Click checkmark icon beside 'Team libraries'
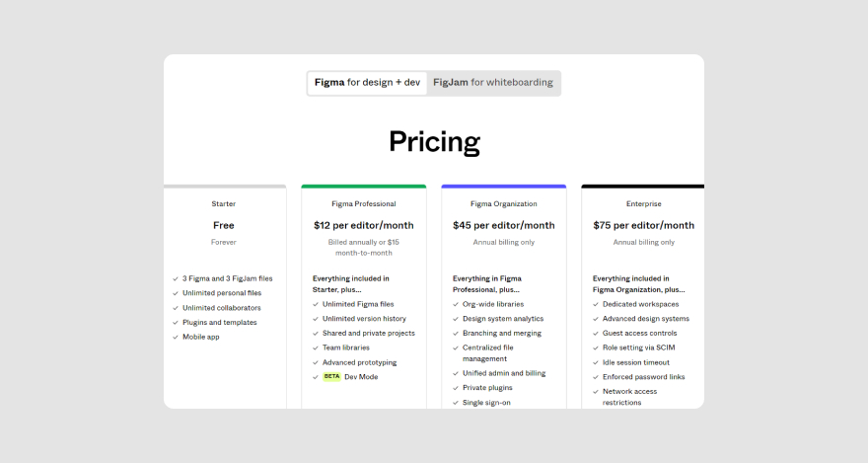This screenshot has width=868, height=463. tap(316, 347)
